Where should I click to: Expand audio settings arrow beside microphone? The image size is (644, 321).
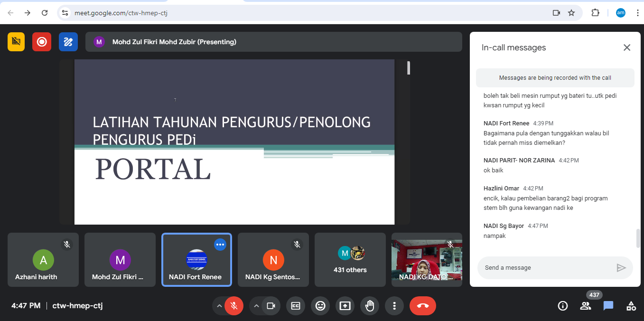[x=219, y=306]
